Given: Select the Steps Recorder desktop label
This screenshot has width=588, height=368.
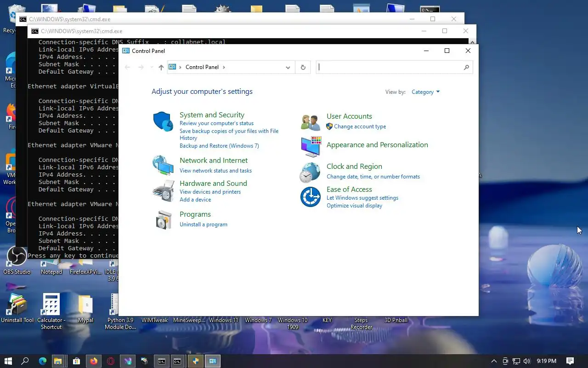Looking at the screenshot, I should coord(361,323).
